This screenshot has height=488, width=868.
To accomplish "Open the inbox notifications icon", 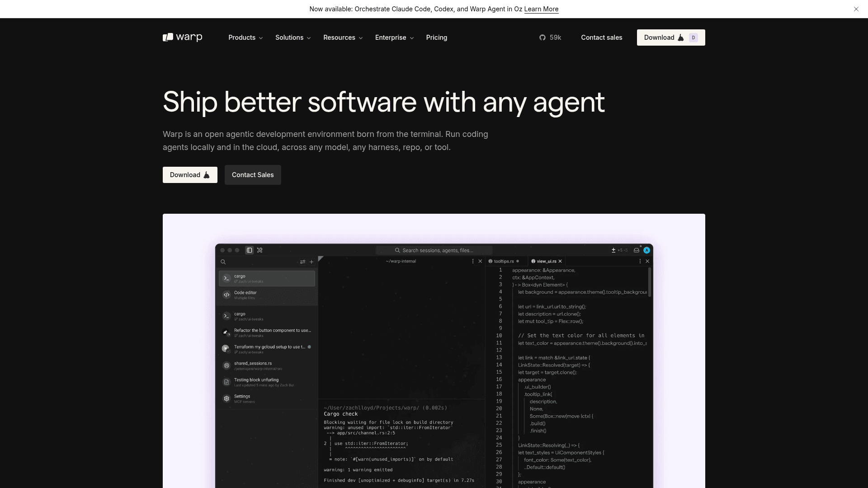I will 637,250.
